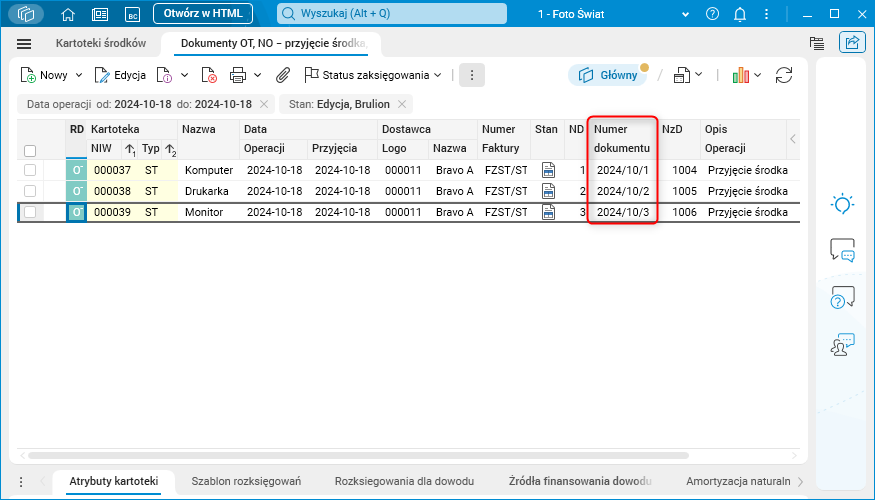This screenshot has height=500, width=875.
Task: Open Źródła finansowania dowodu tab
Action: (580, 481)
